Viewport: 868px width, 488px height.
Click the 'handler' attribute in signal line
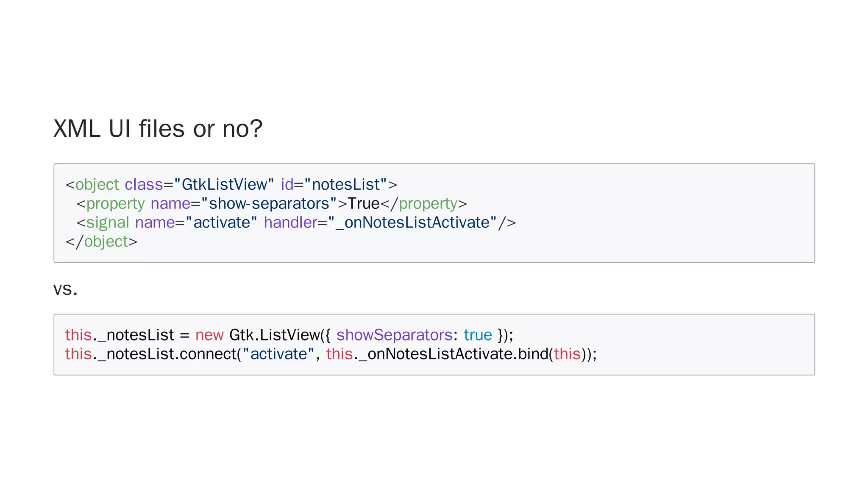pyautogui.click(x=290, y=223)
